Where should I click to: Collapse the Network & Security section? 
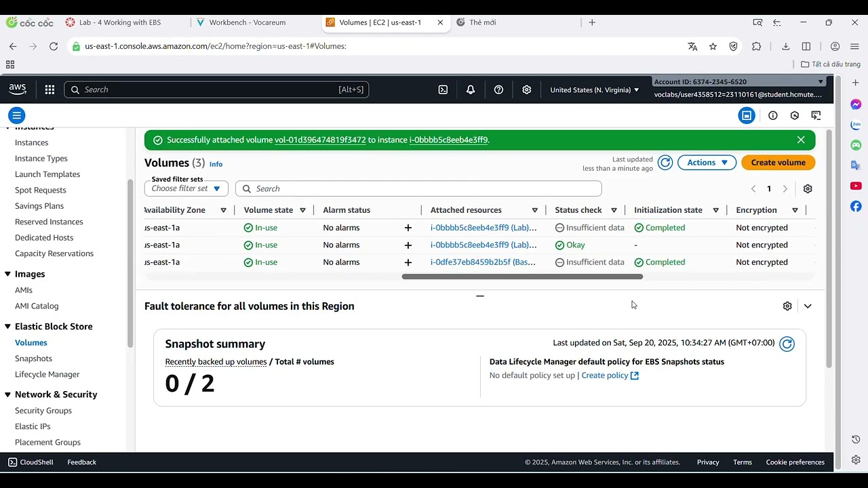[x=8, y=394]
